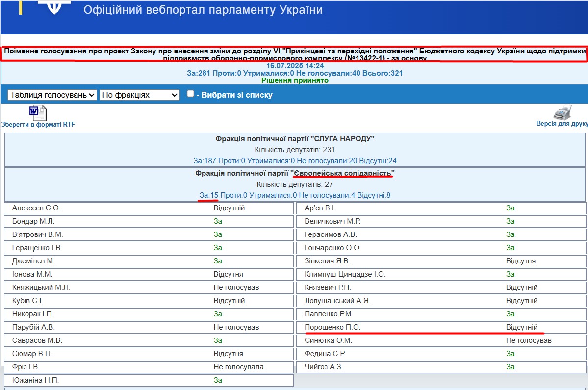588x390 pixels.
Task: Select deputy 'Величкович М.Р.'
Action: pyautogui.click(x=332, y=221)
